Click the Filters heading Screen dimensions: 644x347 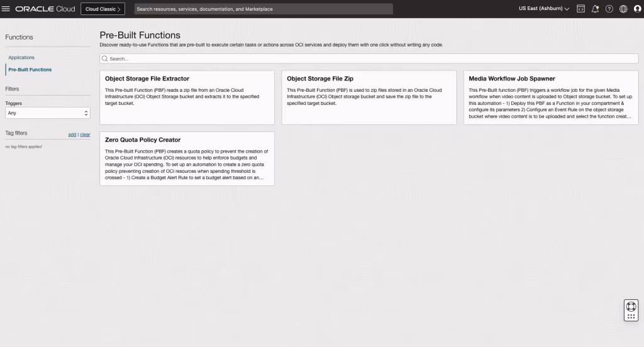click(12, 89)
